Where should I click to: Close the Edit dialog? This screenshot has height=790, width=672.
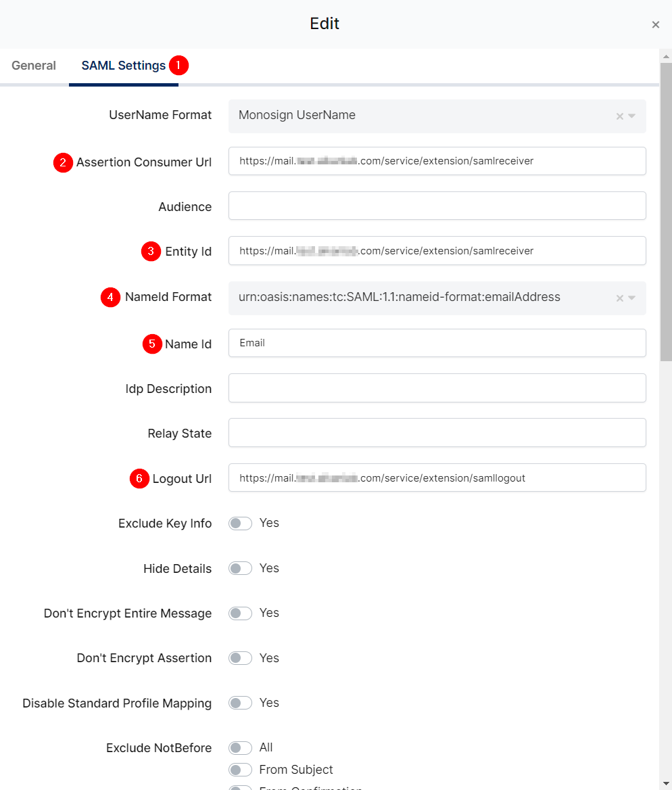point(655,25)
